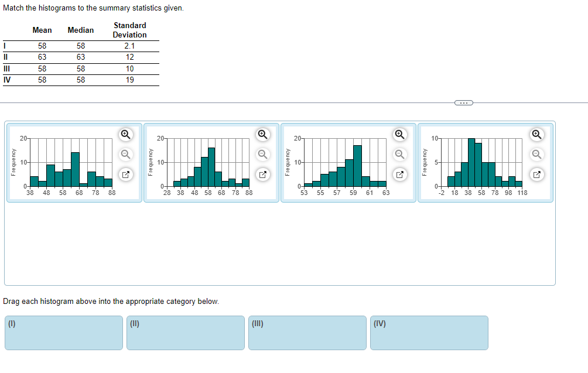
Task: Zoom out on the third histogram
Action: click(x=399, y=155)
